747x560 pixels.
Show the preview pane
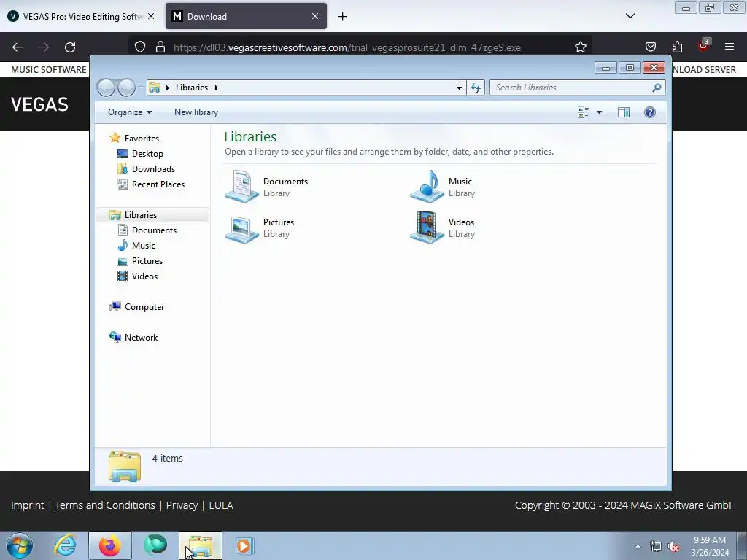(x=623, y=112)
